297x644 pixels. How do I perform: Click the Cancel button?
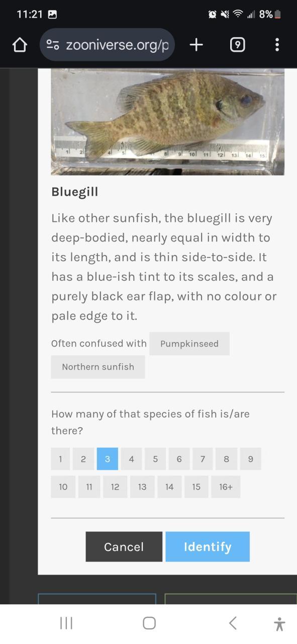pos(124,547)
